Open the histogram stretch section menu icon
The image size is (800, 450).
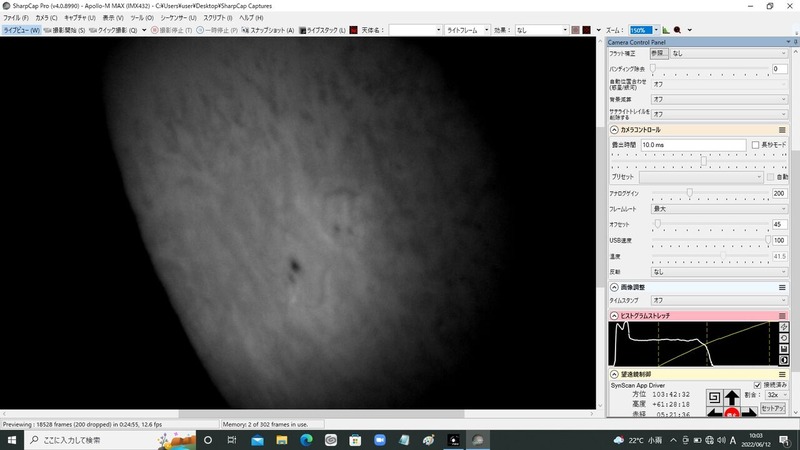[782, 316]
